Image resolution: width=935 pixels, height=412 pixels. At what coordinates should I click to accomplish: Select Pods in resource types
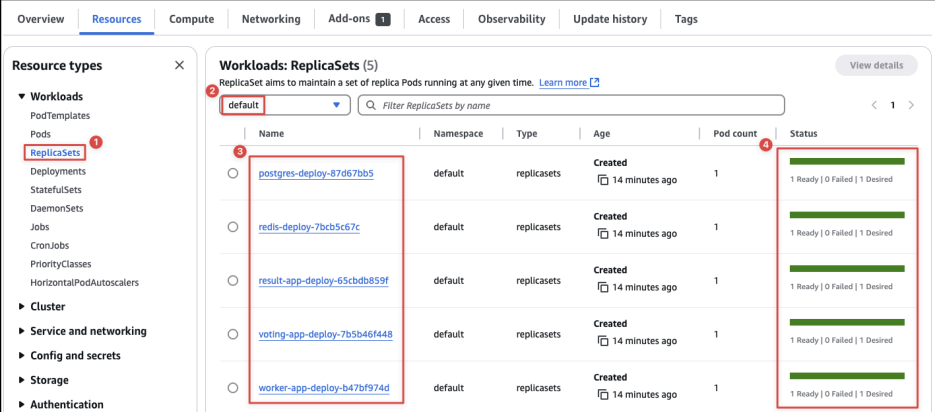[41, 134]
